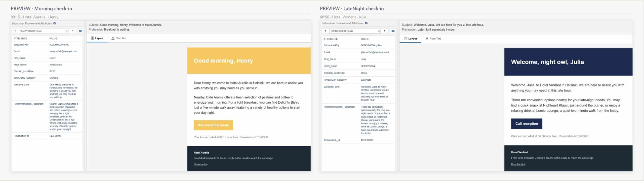Go to next subscriber in Morning check-in preview
The image size is (644, 181).
click(72, 31)
